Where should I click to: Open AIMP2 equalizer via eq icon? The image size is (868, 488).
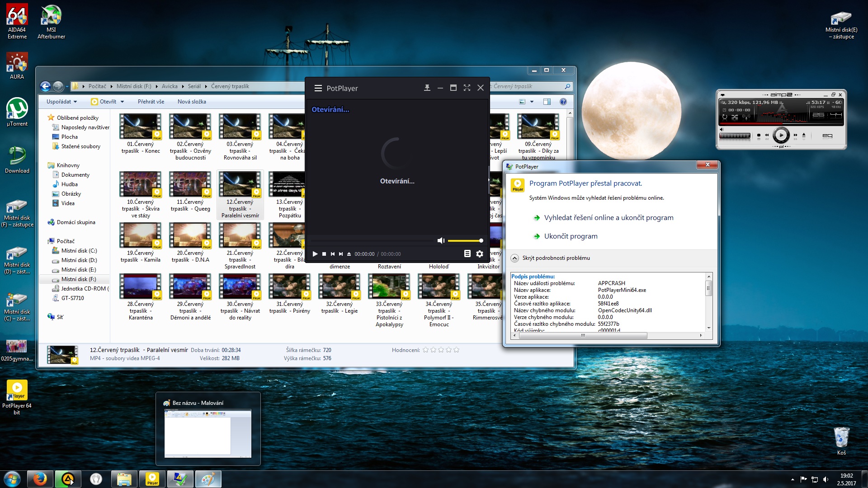(827, 136)
